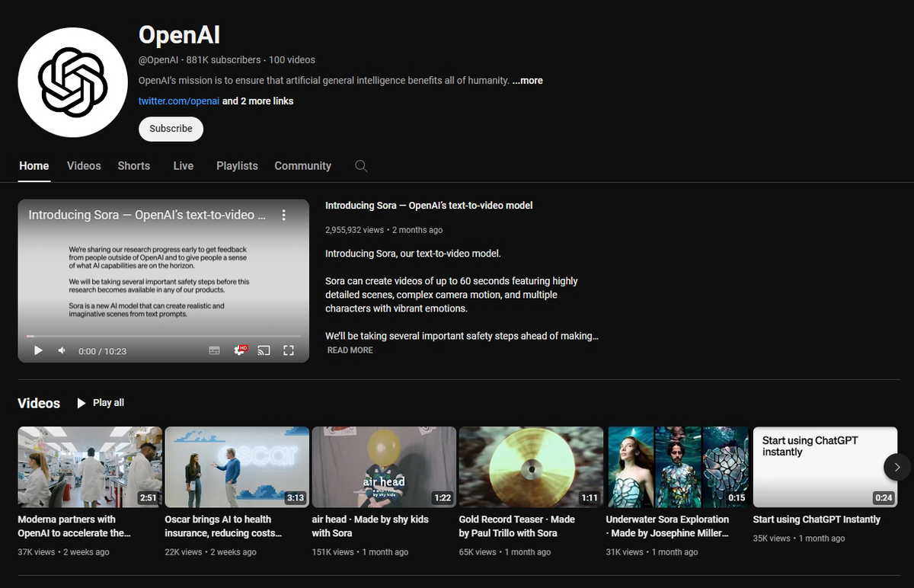Click the video progress bar
The width and height of the screenshot is (914, 588).
163,336
